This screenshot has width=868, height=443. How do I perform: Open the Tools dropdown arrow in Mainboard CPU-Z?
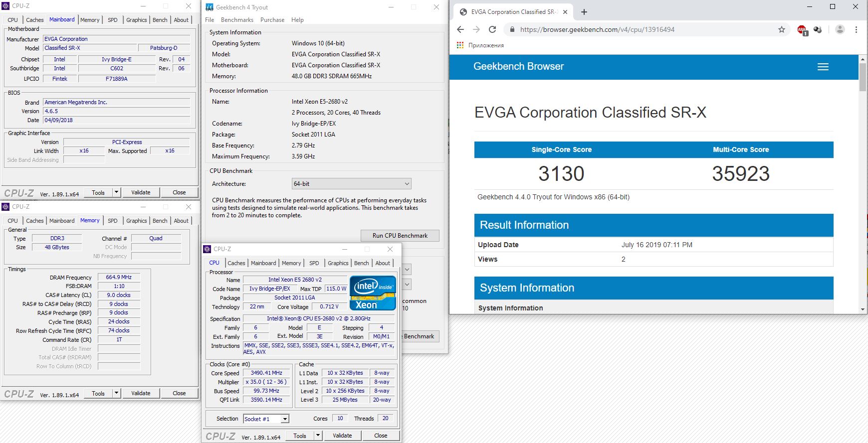116,192
